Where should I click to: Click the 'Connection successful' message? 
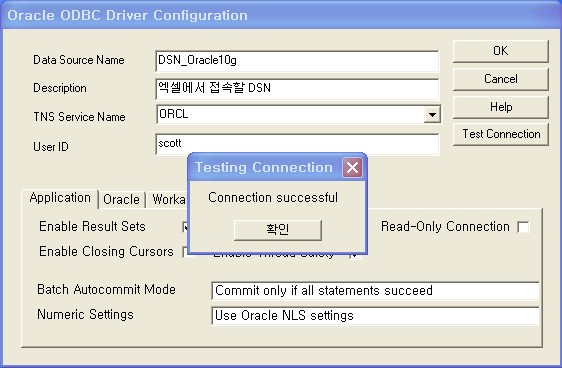click(273, 197)
